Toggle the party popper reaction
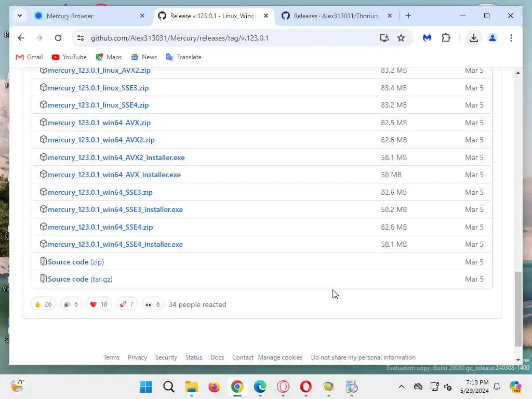Image resolution: width=532 pixels, height=399 pixels. click(71, 304)
